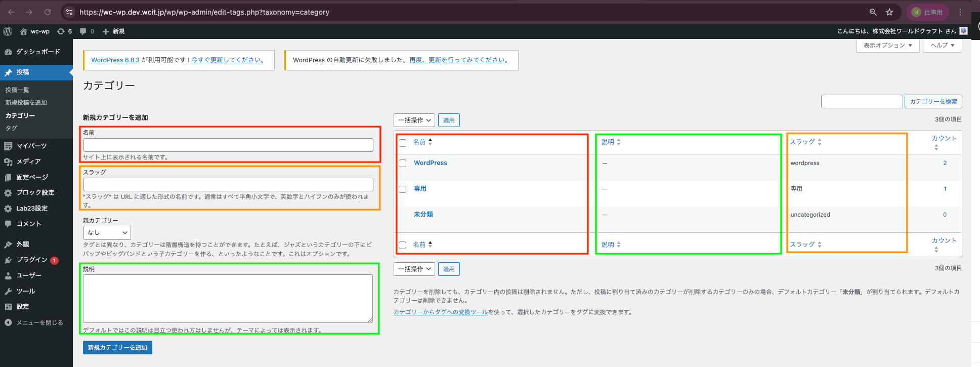Click the home icon beside wc-wp
This screenshot has width=980, height=367.
tap(23, 31)
